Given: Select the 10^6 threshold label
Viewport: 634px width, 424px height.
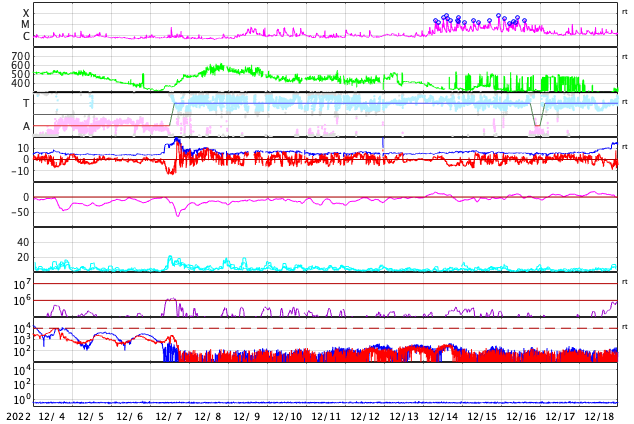Looking at the screenshot, I should 22,300.
